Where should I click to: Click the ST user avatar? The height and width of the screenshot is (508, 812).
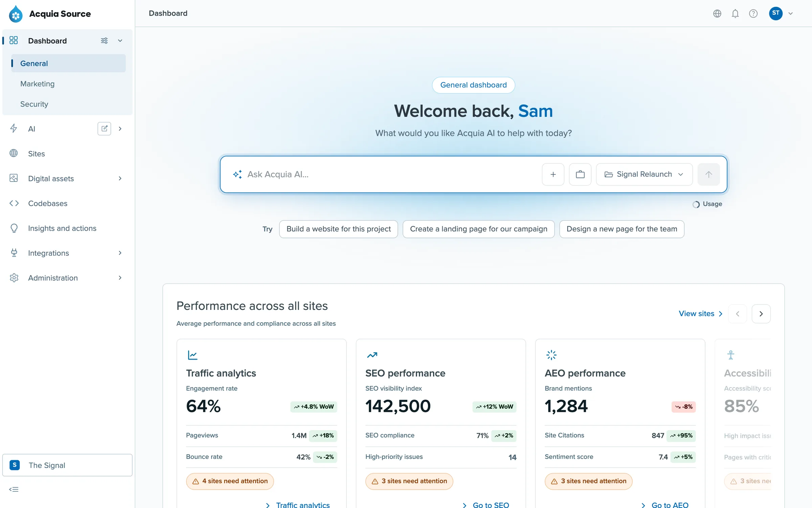pyautogui.click(x=775, y=13)
